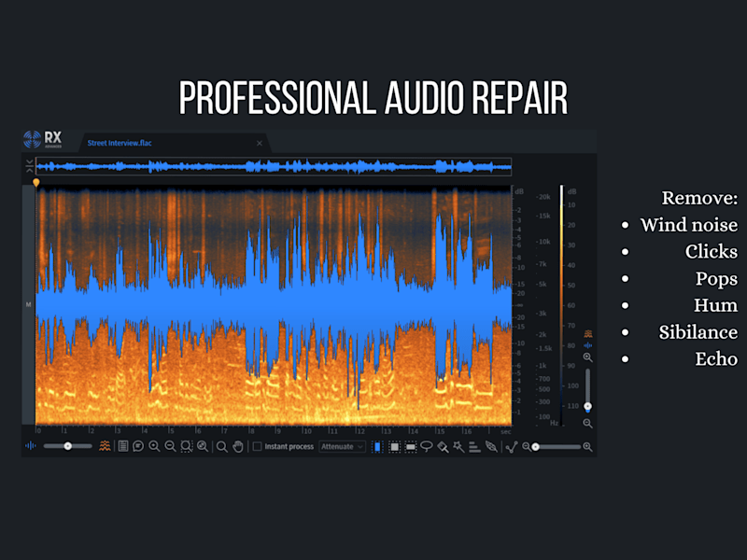Viewport: 747px width, 560px height.
Task: Select the Brush selection tool
Action: (443, 447)
